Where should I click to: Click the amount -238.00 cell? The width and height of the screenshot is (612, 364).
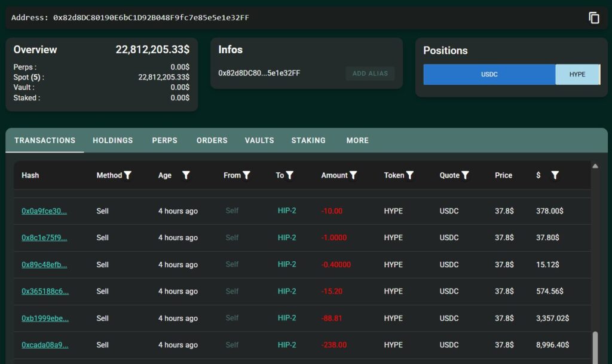[333, 345]
